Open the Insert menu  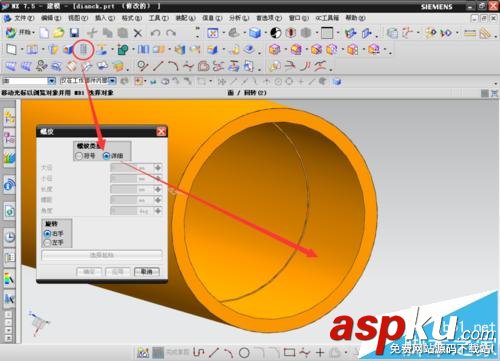point(105,18)
